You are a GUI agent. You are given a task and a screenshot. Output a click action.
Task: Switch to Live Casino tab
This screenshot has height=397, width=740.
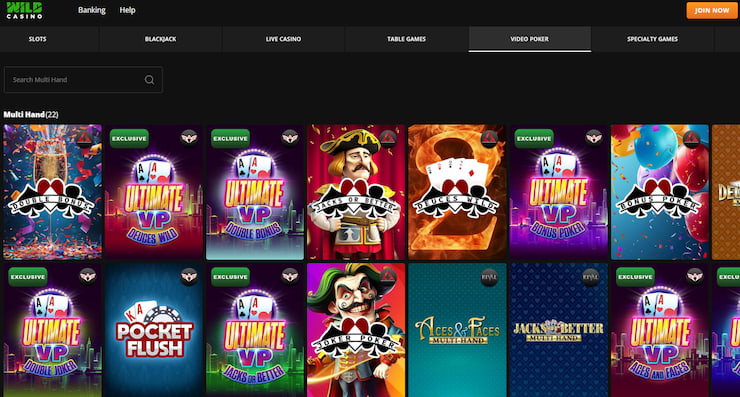click(283, 39)
